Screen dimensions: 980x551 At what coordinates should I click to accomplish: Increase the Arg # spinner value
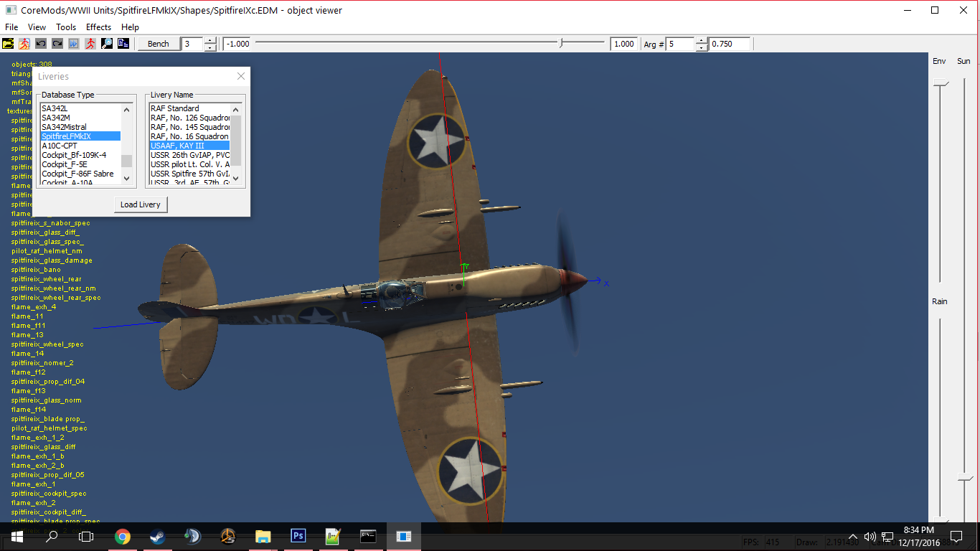tap(701, 40)
